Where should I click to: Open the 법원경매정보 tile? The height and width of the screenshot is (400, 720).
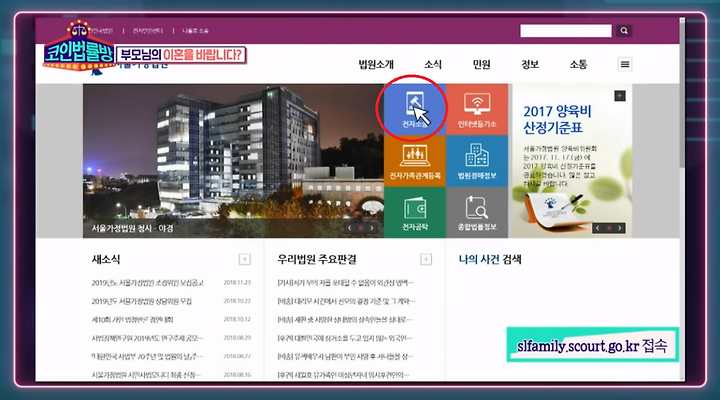(477, 161)
